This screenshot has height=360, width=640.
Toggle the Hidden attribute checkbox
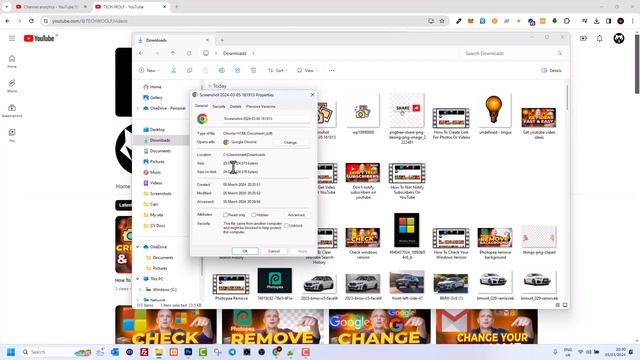(253, 215)
